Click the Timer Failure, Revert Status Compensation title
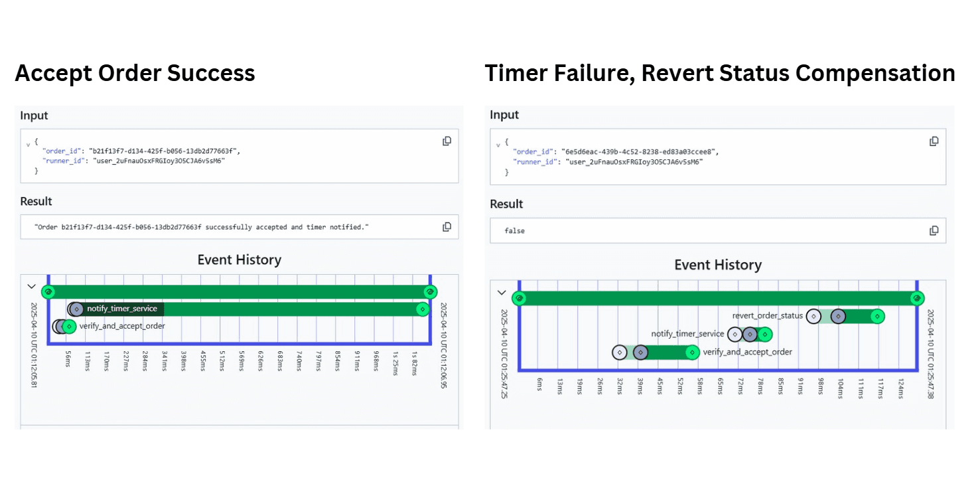Image resolution: width=980 pixels, height=494 pixels. (720, 73)
